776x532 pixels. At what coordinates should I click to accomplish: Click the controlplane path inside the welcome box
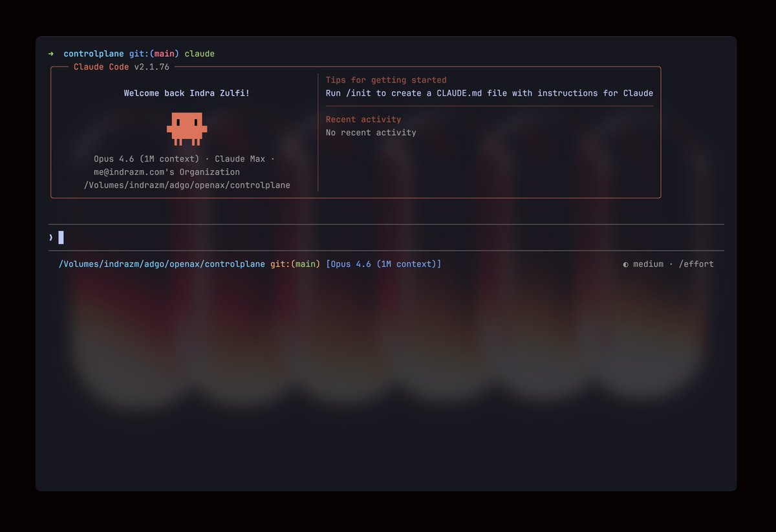(x=187, y=186)
